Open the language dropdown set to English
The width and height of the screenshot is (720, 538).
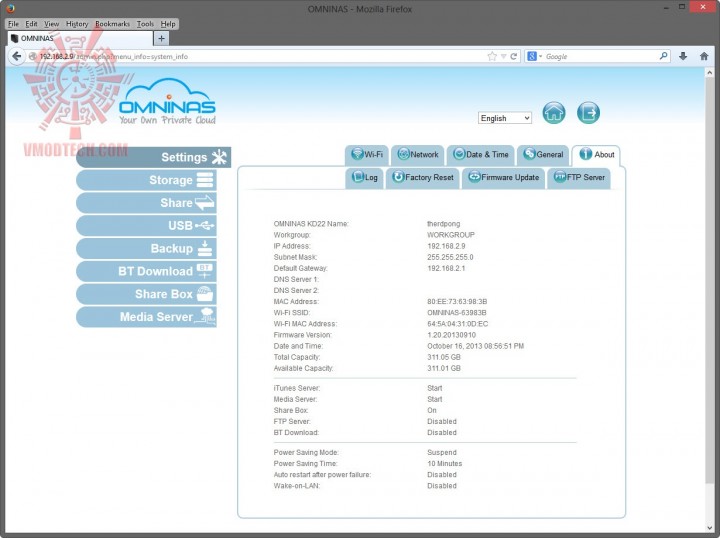point(505,118)
